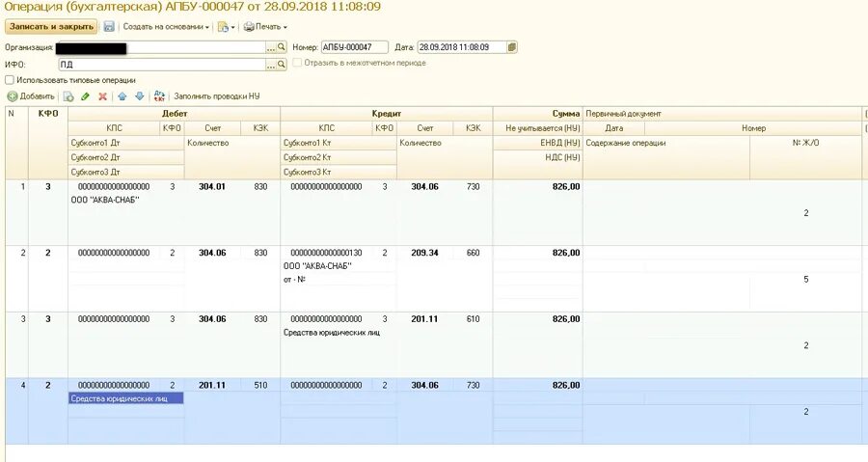Click the НДС (НУ) header cell

click(x=537, y=157)
